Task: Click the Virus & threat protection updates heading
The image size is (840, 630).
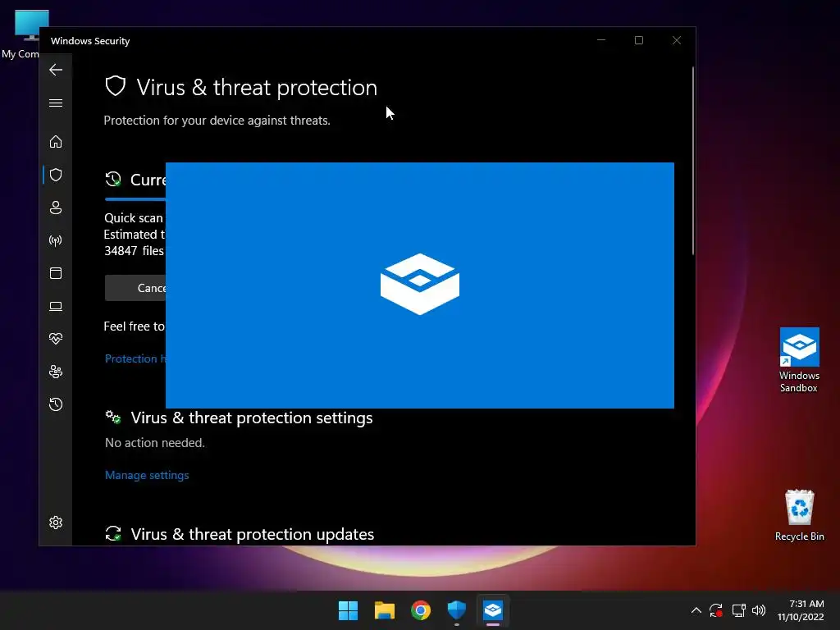Action: (253, 534)
